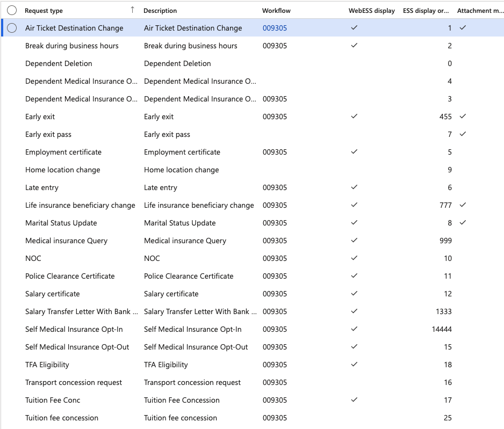Select the Tuition Fee Conc request type
Viewport: 504px width, 429px height.
53,400
